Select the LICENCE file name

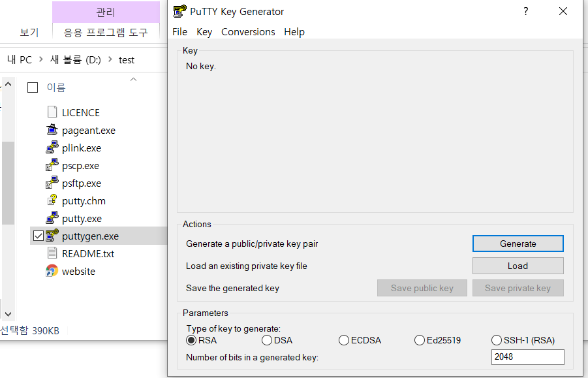click(x=81, y=112)
